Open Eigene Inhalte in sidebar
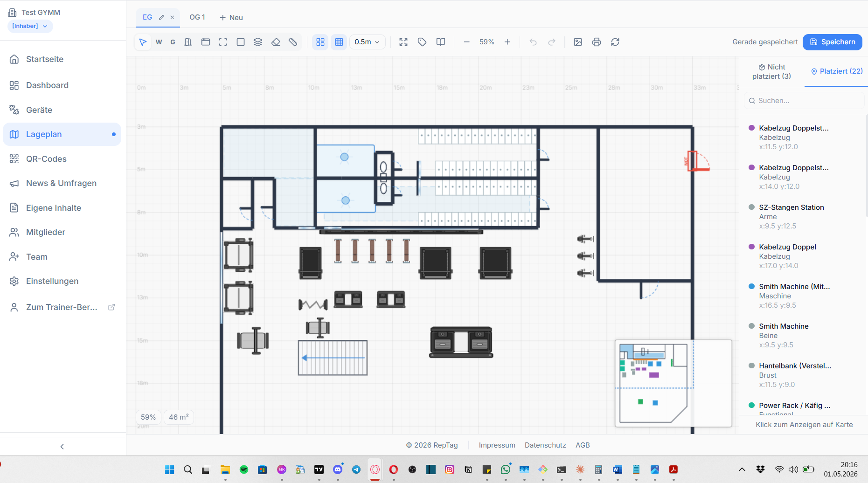This screenshot has width=868, height=483. [x=62, y=208]
